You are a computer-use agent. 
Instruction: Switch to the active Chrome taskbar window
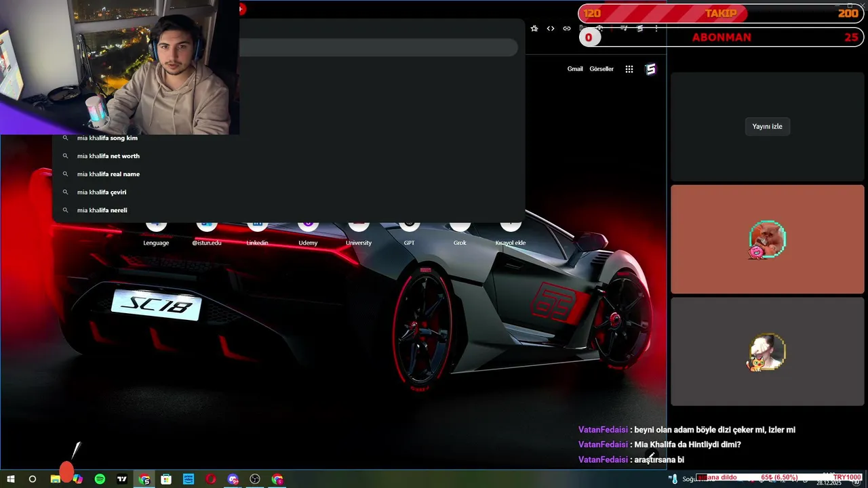point(144,479)
